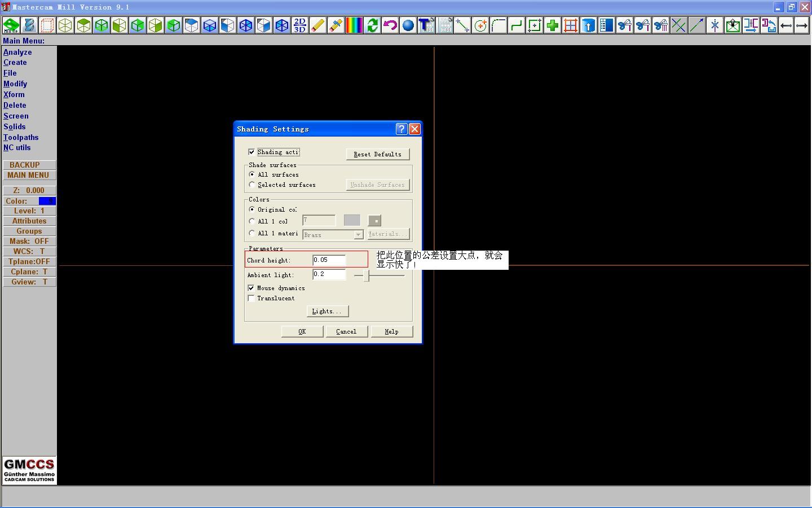Open the Modify menu

pos(15,84)
